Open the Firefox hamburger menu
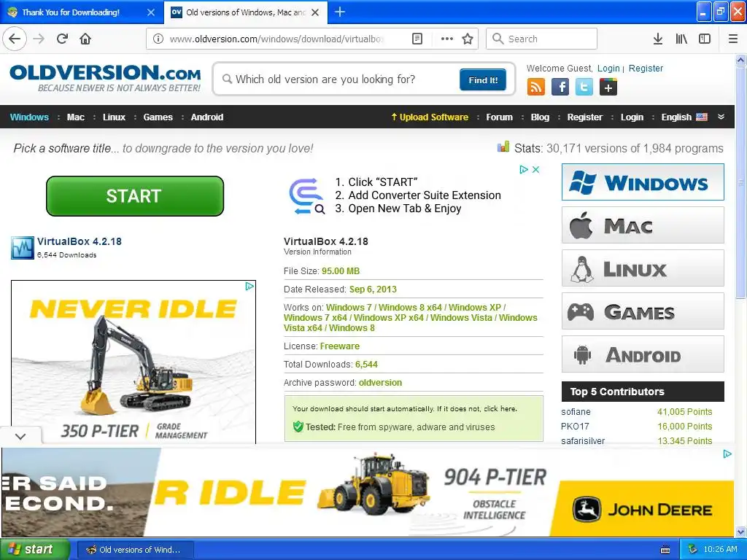747x560 pixels. [732, 39]
